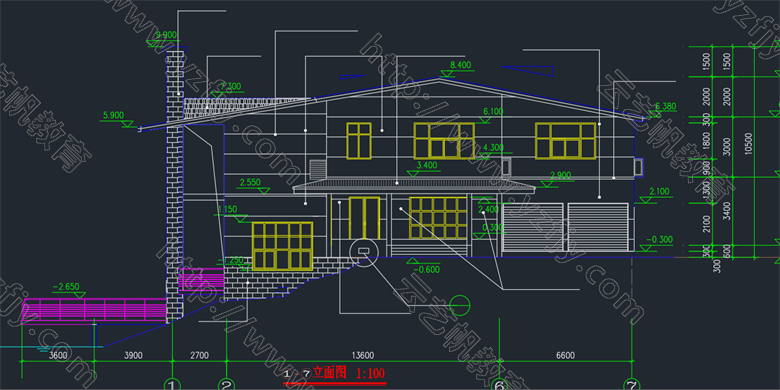This screenshot has height=390, width=780.
Task: Select the 8.400 roof ridge elevation mark
Action: coord(460,65)
